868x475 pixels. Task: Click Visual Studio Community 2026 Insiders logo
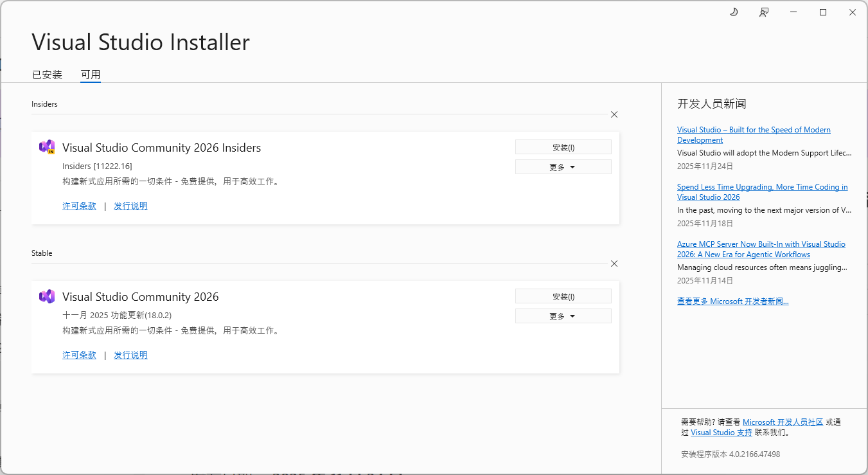point(47,147)
